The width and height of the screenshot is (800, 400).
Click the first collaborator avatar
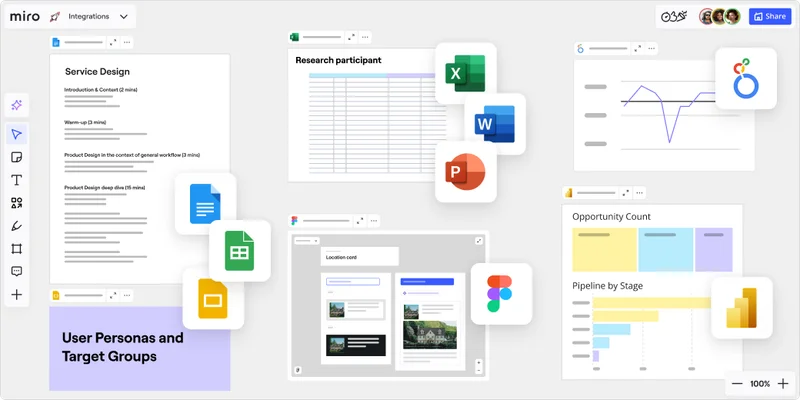point(707,16)
